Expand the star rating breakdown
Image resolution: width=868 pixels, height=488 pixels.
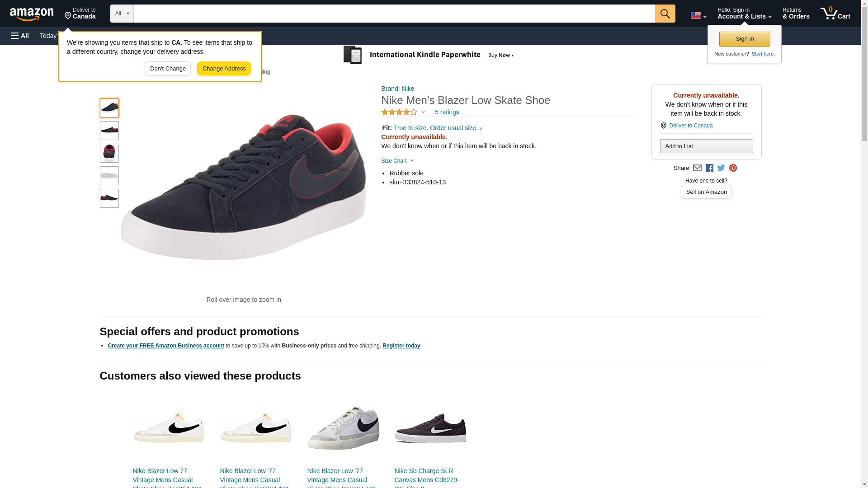point(403,112)
